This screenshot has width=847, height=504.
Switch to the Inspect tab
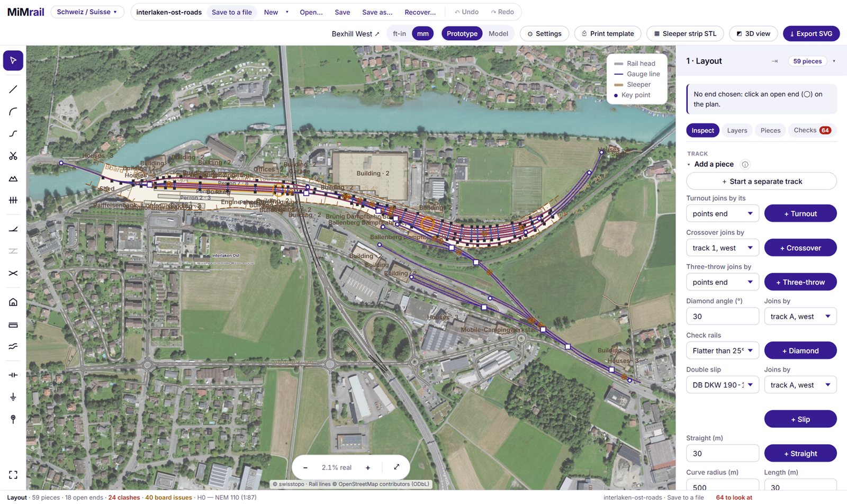click(x=702, y=131)
